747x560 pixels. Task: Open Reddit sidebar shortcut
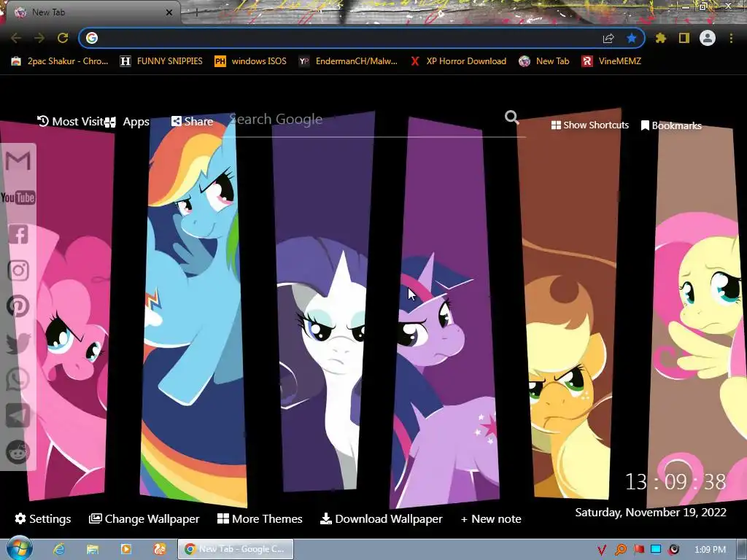click(x=18, y=452)
